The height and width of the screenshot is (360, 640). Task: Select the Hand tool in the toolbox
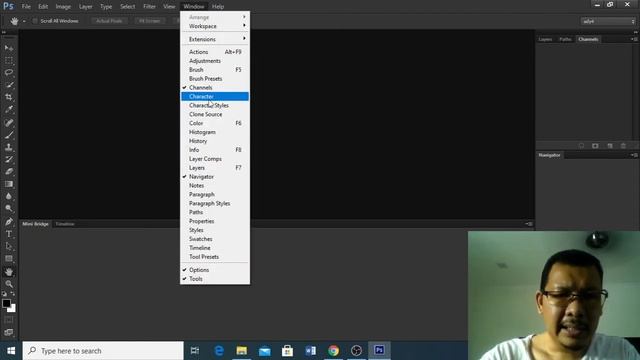pos(9,271)
